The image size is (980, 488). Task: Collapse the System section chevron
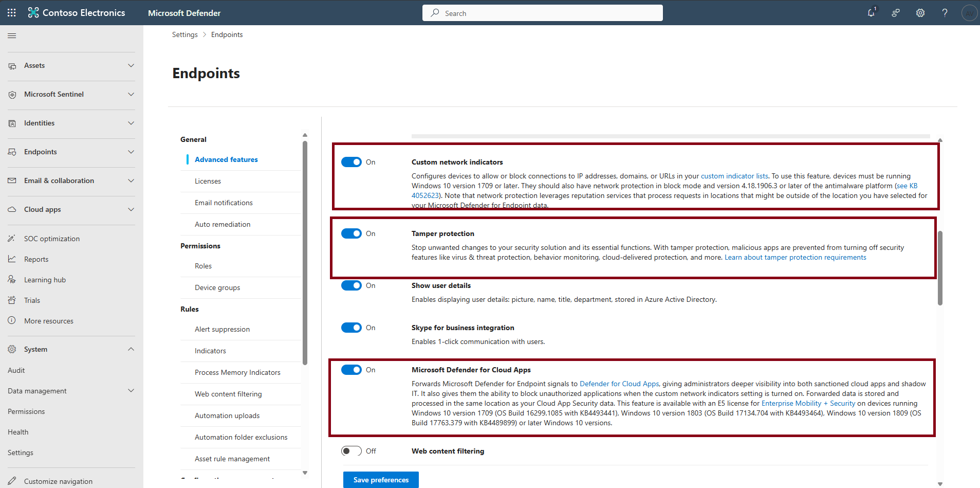[131, 349]
